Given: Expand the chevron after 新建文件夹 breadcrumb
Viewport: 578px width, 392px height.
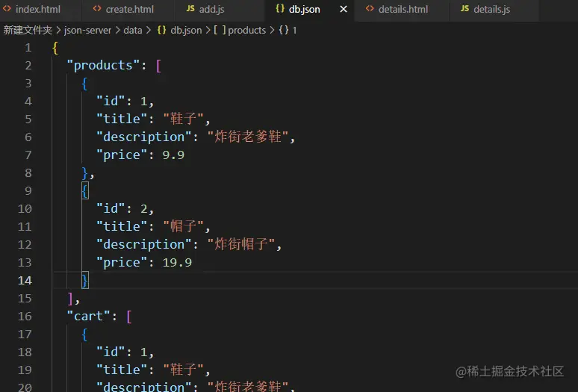Looking at the screenshot, I should pyautogui.click(x=58, y=30).
